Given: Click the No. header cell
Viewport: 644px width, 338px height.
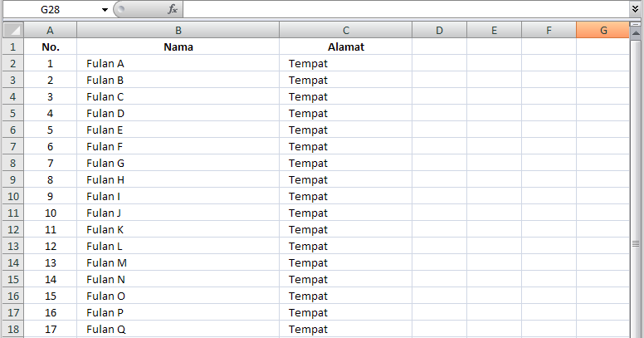Looking at the screenshot, I should [51, 47].
